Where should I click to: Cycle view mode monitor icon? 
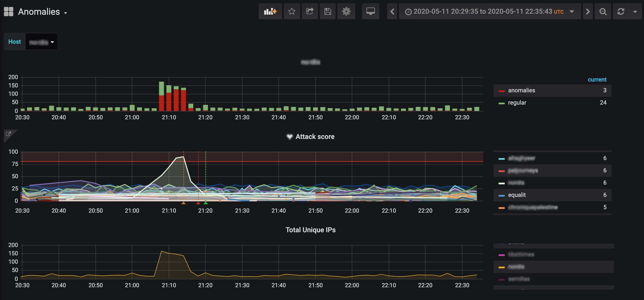pyautogui.click(x=370, y=11)
